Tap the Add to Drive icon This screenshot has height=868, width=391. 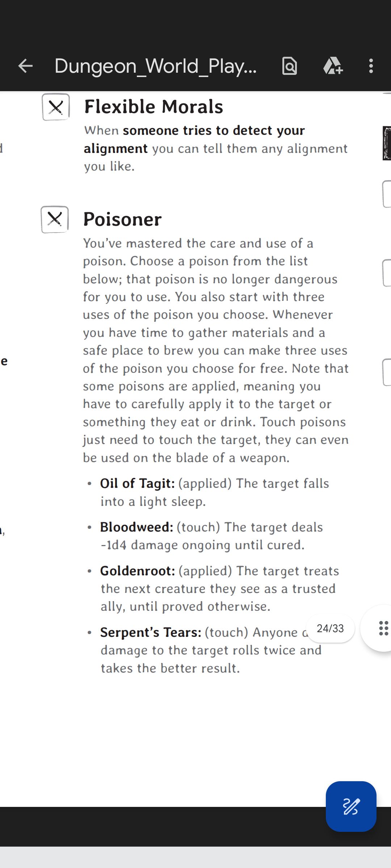[x=333, y=66]
